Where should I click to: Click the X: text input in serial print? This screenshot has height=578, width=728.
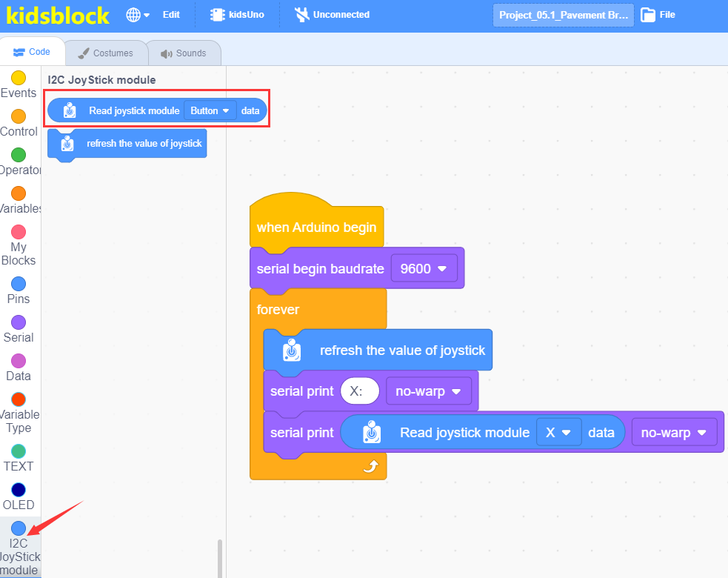(x=359, y=391)
